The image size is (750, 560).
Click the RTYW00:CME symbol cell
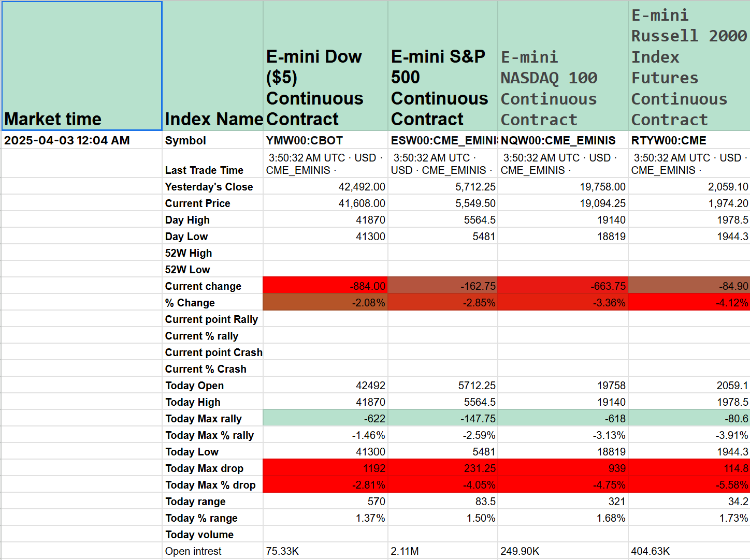point(689,140)
